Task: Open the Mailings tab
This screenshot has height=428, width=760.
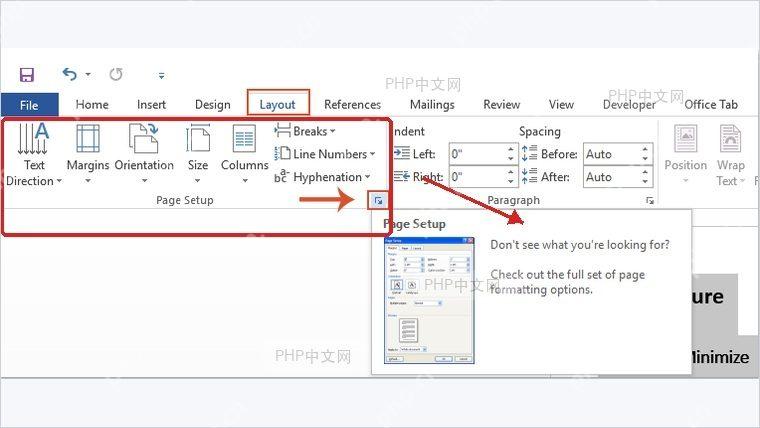Action: [x=432, y=105]
